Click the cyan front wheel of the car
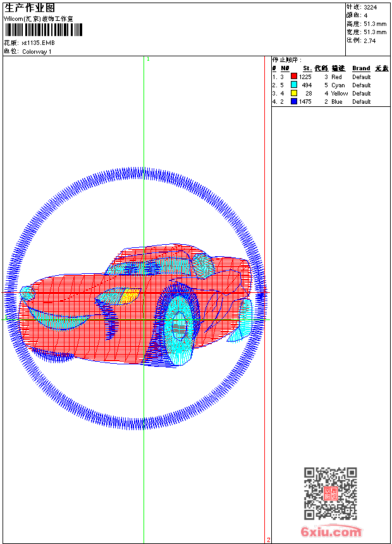 point(180,328)
